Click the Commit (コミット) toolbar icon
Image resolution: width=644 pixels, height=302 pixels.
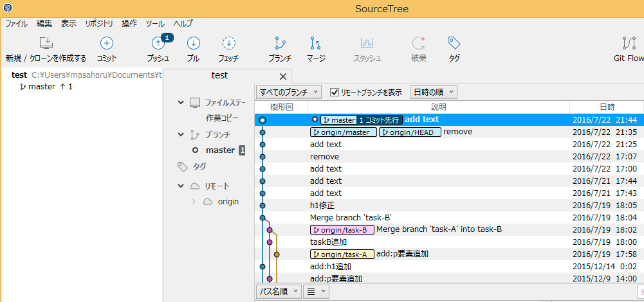107,43
